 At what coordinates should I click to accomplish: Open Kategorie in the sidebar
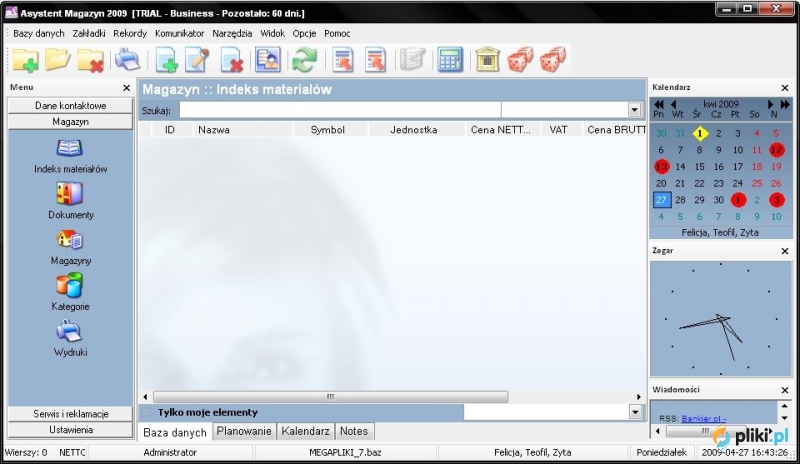click(x=70, y=293)
